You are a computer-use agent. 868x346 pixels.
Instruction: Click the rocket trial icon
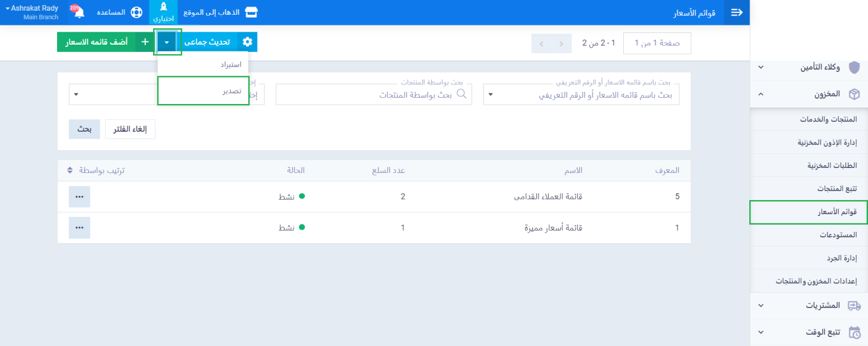[163, 7]
